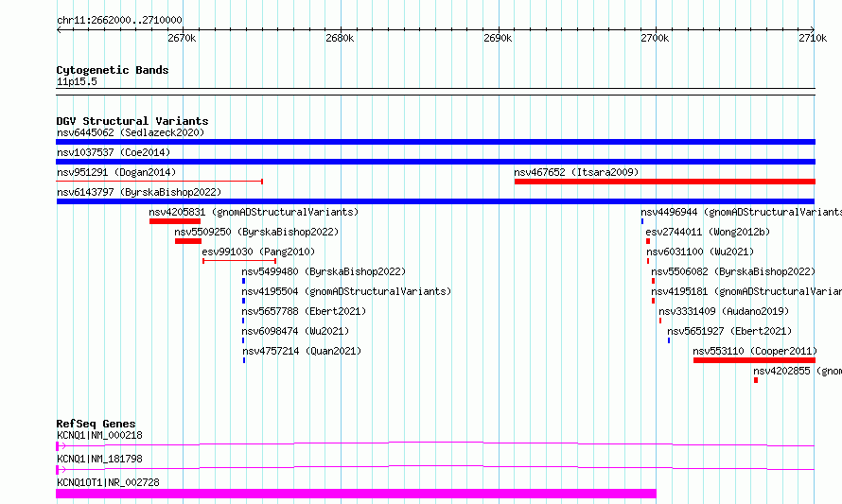Click the blue bar beneath nsv6143797

point(435,201)
